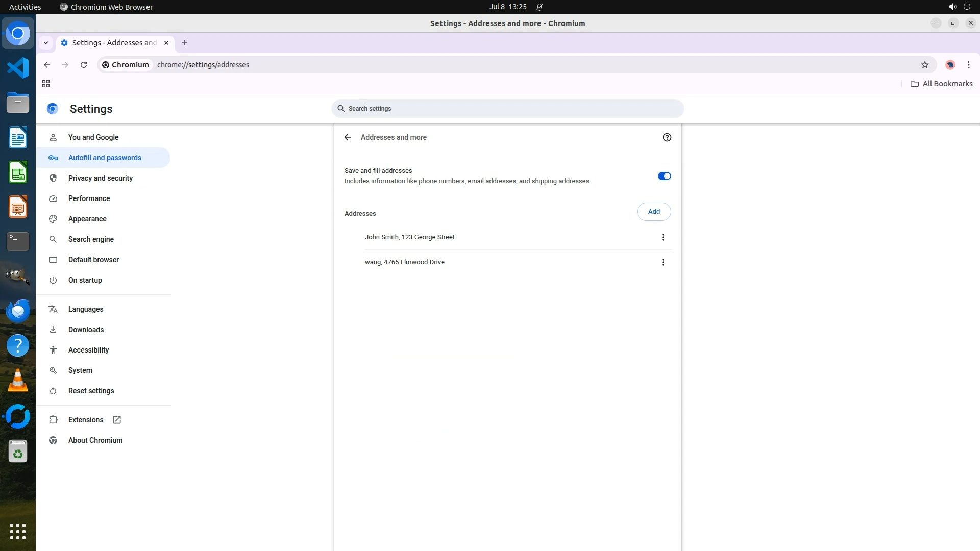980x551 pixels.
Task: Open the Chromium three-dot main menu
Action: (x=968, y=65)
